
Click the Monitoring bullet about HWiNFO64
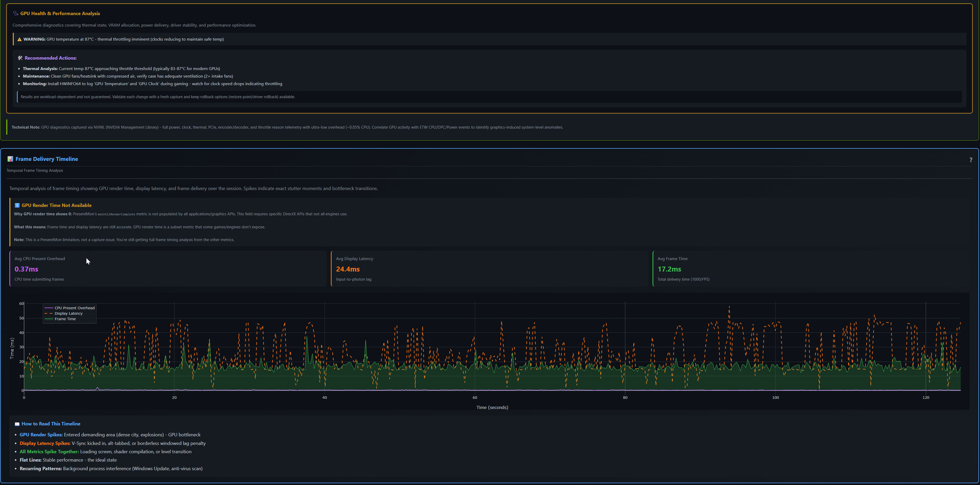(x=153, y=84)
